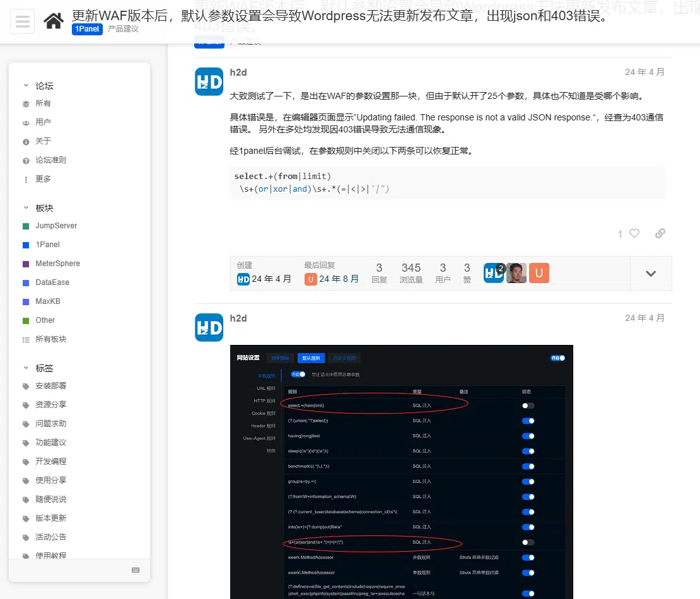The width and height of the screenshot is (700, 599).
Task: Open 随便说说 tag
Action: coord(50,499)
